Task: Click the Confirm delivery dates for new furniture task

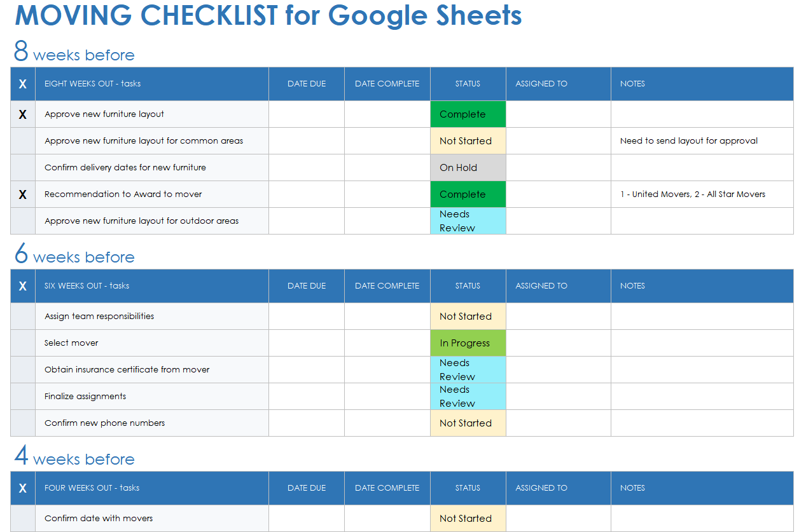Action: (125, 168)
